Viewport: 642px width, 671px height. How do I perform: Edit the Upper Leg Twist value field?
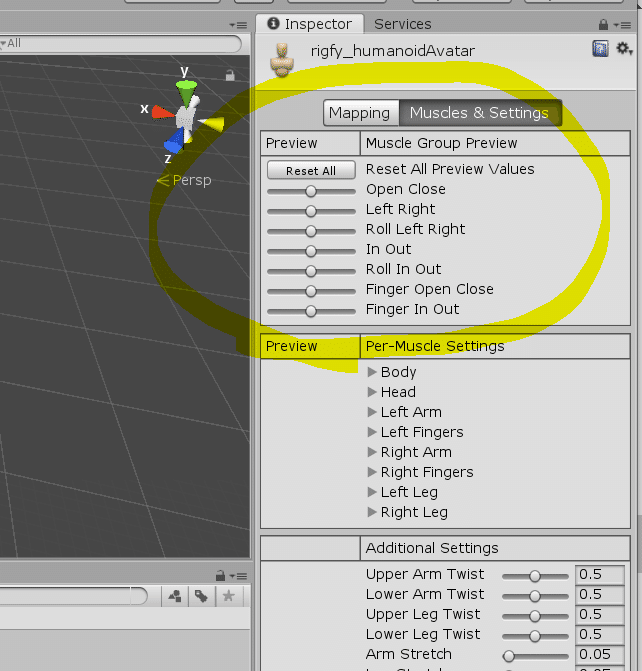(600, 615)
